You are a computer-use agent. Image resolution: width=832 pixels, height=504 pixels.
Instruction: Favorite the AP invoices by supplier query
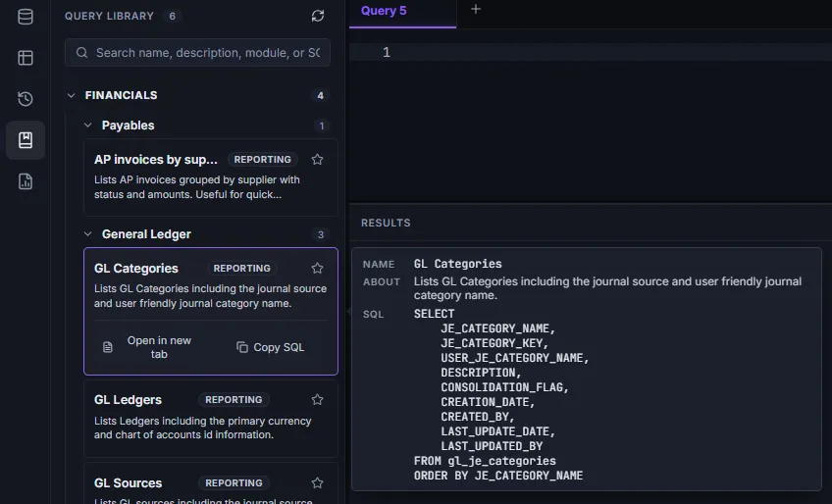(x=317, y=159)
